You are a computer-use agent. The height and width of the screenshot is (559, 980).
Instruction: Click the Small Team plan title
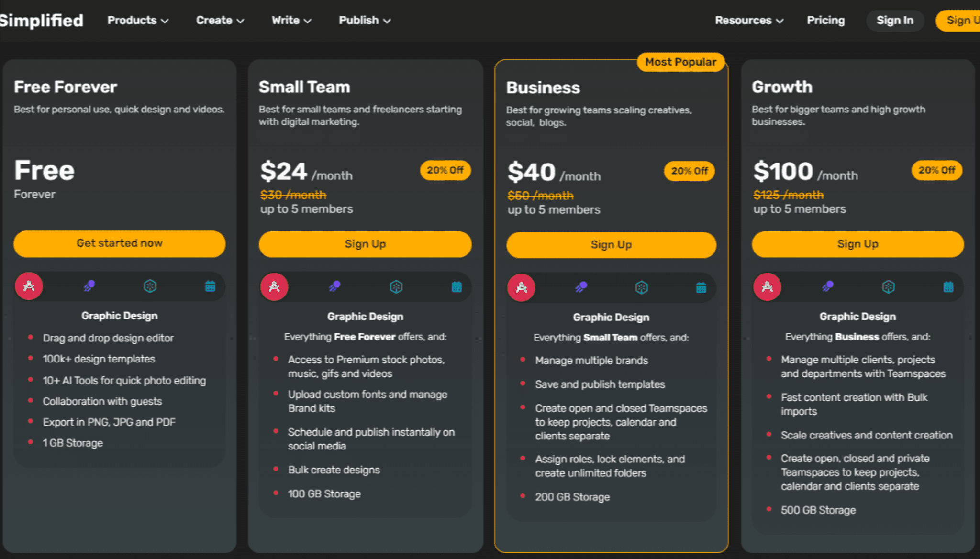pyautogui.click(x=304, y=87)
